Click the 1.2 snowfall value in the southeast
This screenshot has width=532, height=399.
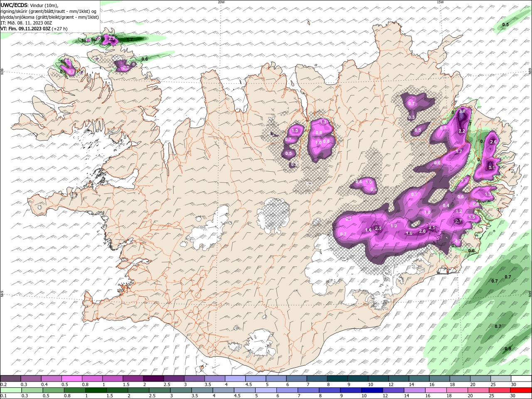coord(459,211)
